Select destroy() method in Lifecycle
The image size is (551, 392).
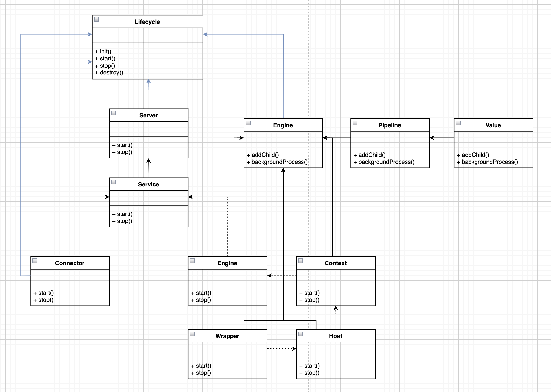[109, 73]
